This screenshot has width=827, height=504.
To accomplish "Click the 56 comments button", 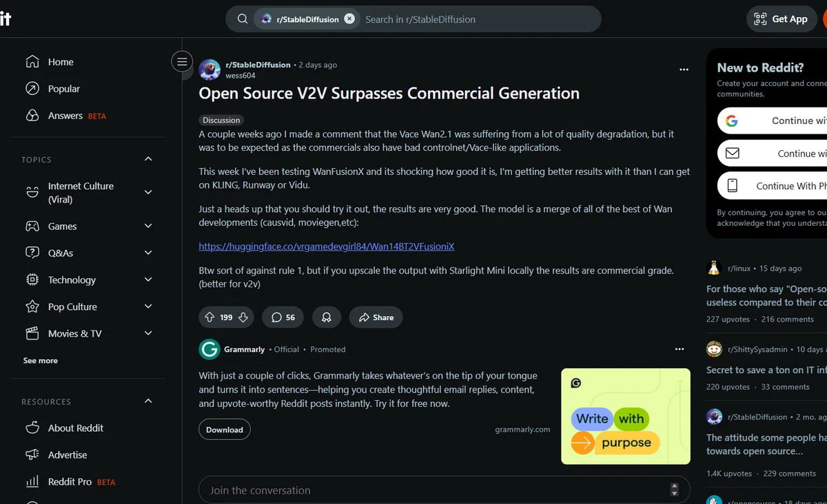I will click(283, 317).
